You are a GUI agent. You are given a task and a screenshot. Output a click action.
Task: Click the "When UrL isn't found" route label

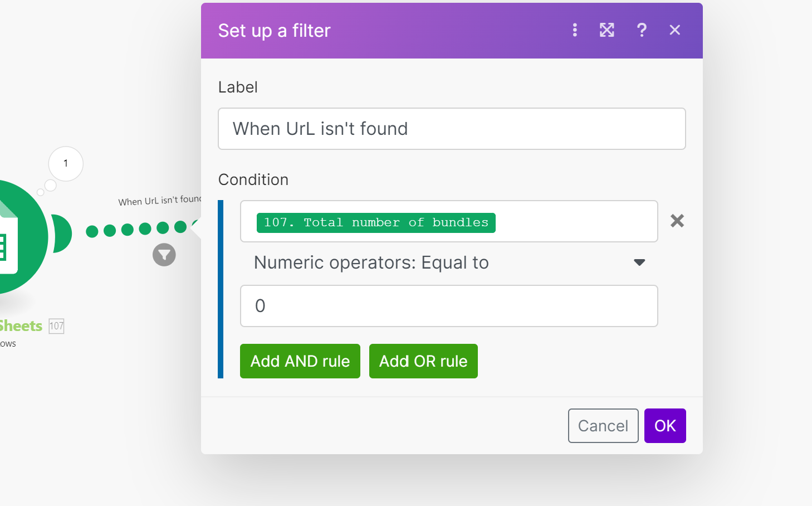[x=159, y=201]
